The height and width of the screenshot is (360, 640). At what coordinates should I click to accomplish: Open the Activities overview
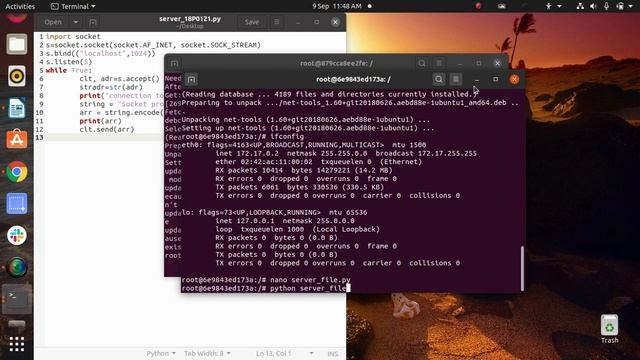pos(20,6)
